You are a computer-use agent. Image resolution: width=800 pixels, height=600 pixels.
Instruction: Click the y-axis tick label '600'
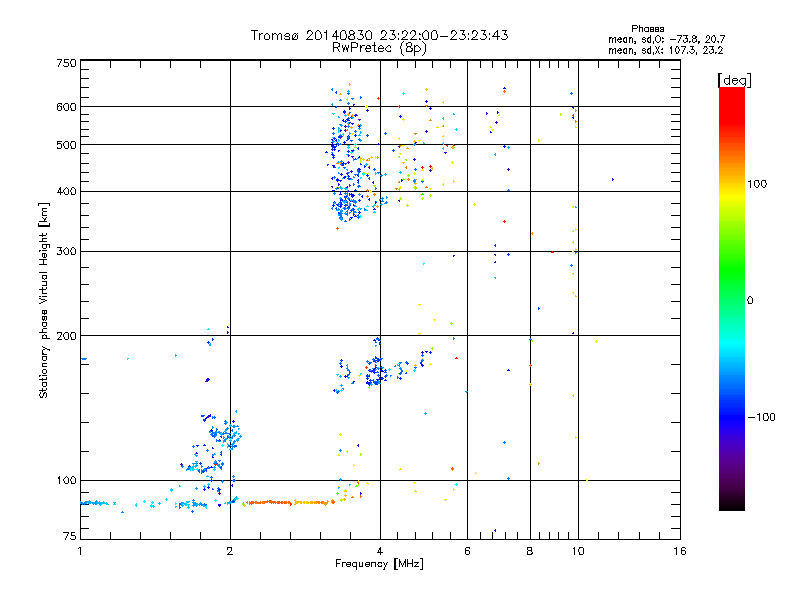[66, 107]
